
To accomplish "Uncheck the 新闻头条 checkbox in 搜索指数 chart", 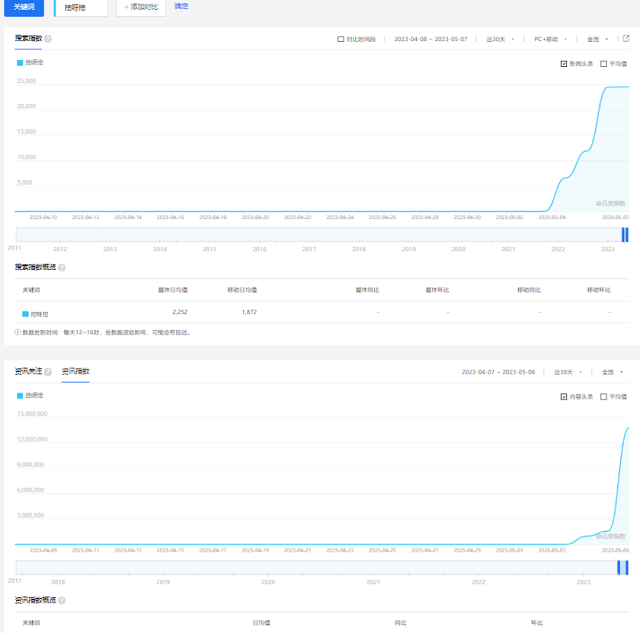I will tap(564, 64).
